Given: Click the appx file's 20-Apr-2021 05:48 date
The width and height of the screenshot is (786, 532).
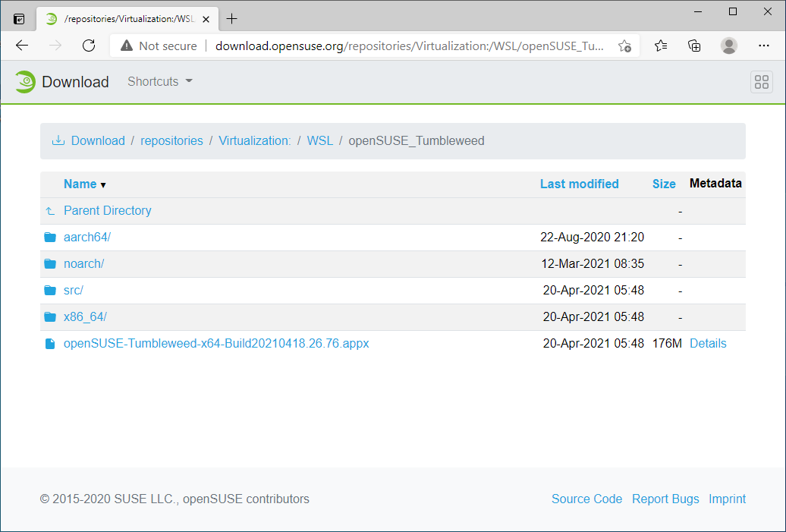Looking at the screenshot, I should (593, 344).
